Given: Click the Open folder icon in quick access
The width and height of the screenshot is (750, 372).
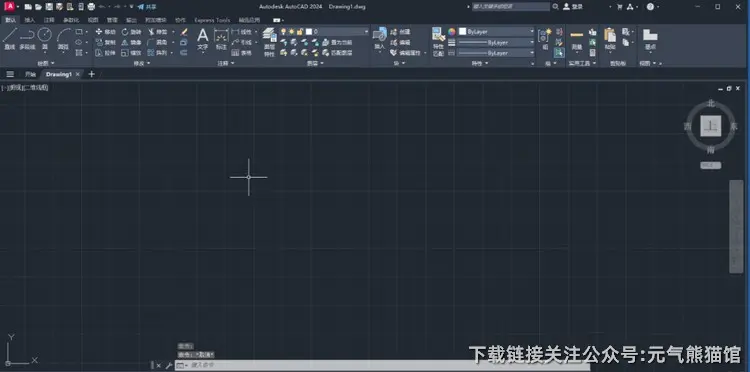Looking at the screenshot, I should [x=38, y=7].
